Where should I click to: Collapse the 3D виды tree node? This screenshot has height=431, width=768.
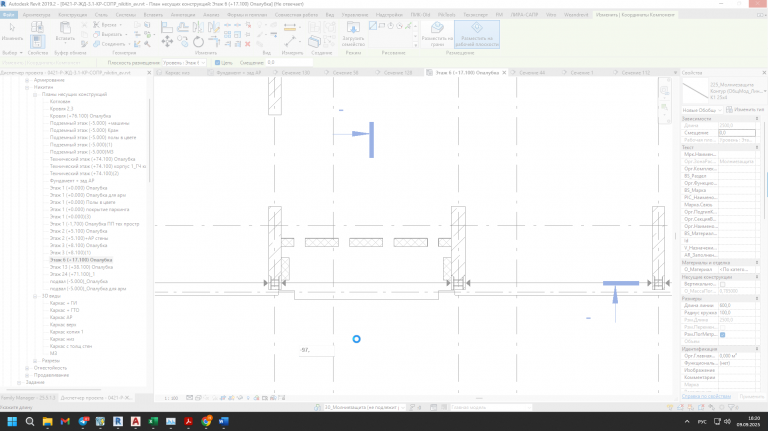35,296
